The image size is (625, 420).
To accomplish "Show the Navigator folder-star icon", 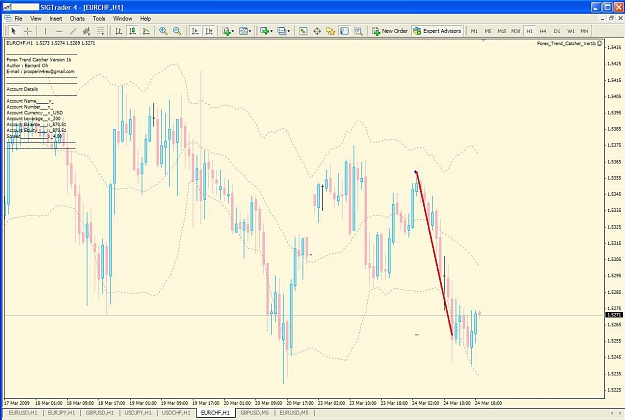I will (x=330, y=31).
